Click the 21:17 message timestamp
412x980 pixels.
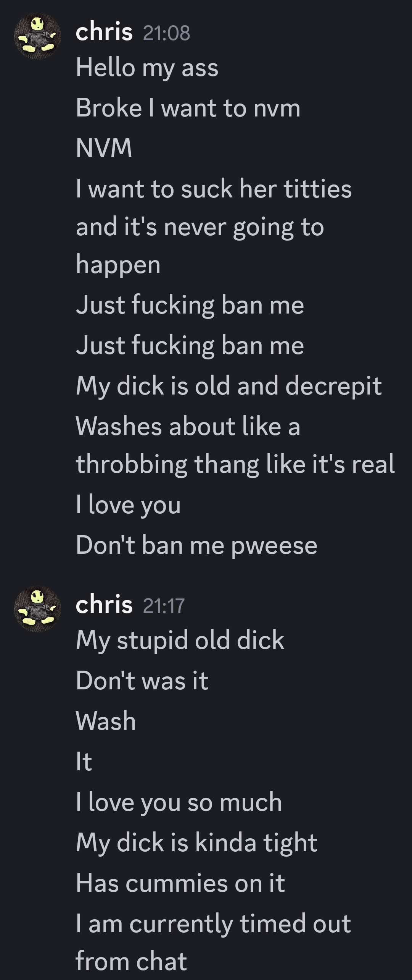pos(164,605)
